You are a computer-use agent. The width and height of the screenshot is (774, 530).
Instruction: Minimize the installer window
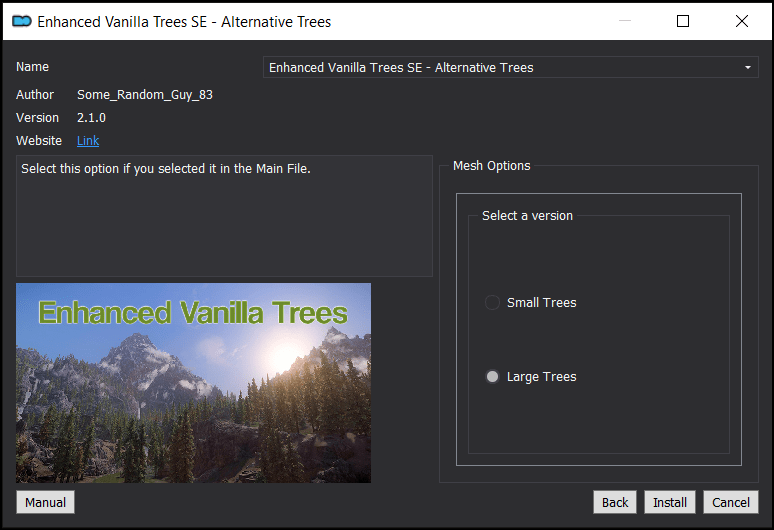tap(625, 21)
